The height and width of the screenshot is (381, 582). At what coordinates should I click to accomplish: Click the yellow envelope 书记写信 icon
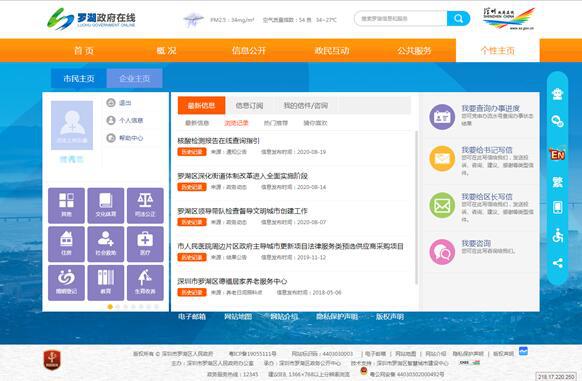[x=442, y=159]
